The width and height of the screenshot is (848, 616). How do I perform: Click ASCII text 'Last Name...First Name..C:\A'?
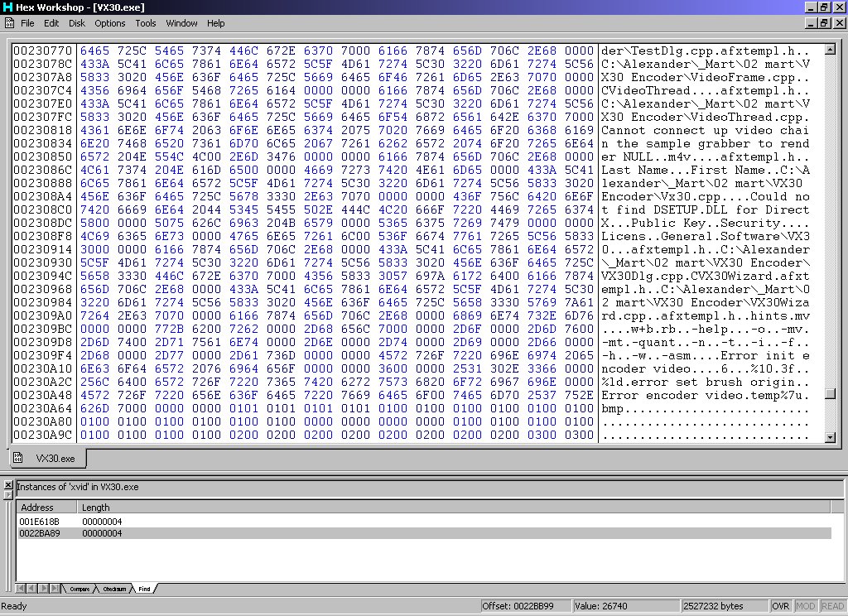click(706, 170)
